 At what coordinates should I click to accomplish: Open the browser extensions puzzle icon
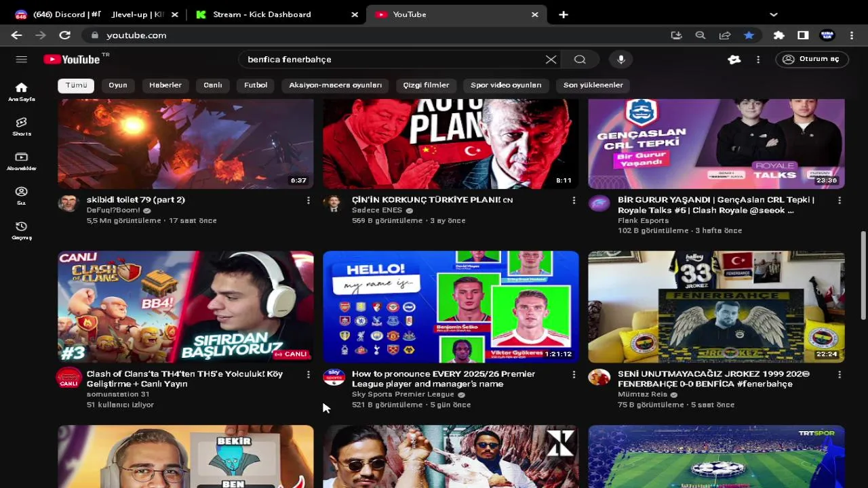tap(779, 35)
